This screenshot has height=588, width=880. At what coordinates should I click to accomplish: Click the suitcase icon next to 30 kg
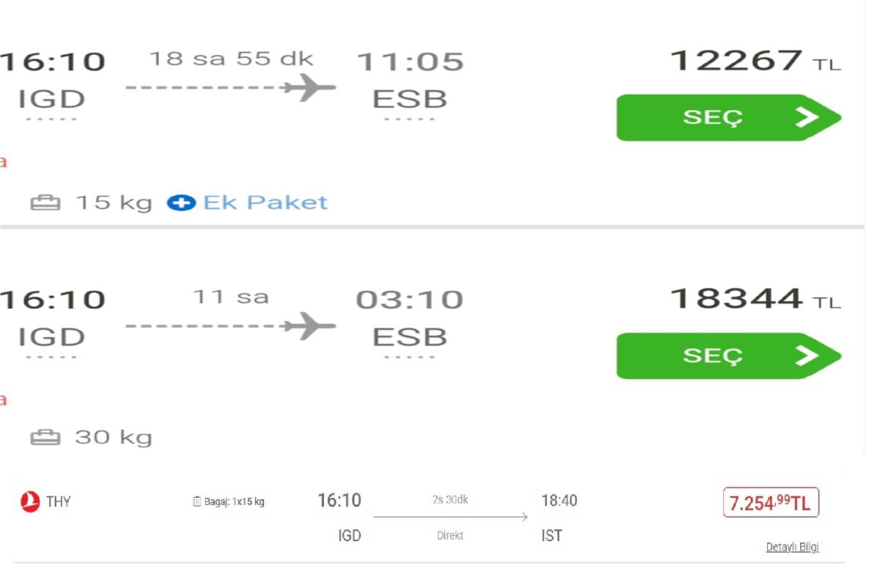pos(45,438)
